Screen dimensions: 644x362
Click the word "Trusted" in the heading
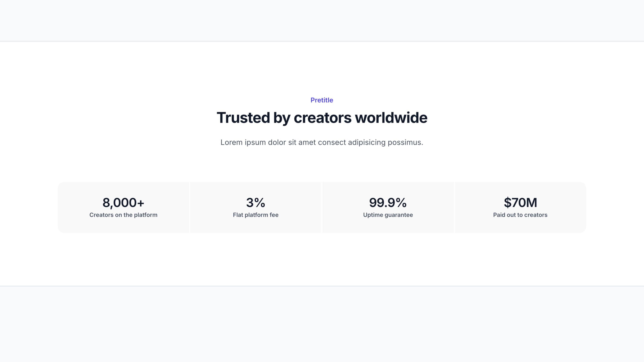pos(243,117)
